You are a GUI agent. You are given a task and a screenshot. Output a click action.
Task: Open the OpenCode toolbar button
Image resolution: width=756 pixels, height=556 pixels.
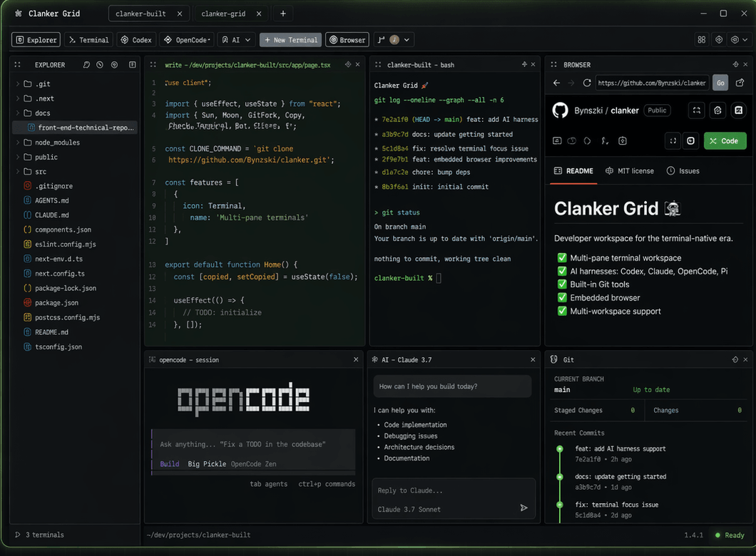tap(188, 40)
